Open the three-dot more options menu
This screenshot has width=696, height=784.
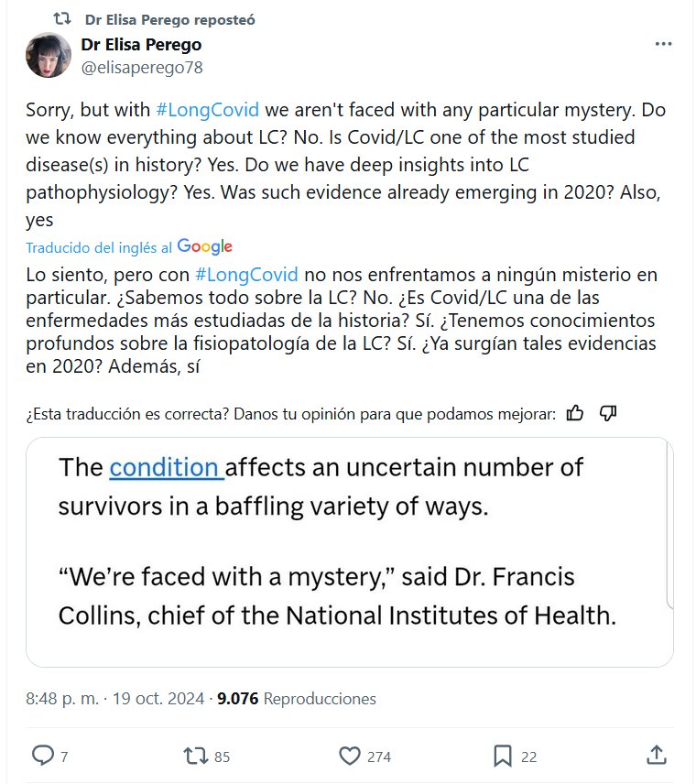tap(664, 44)
